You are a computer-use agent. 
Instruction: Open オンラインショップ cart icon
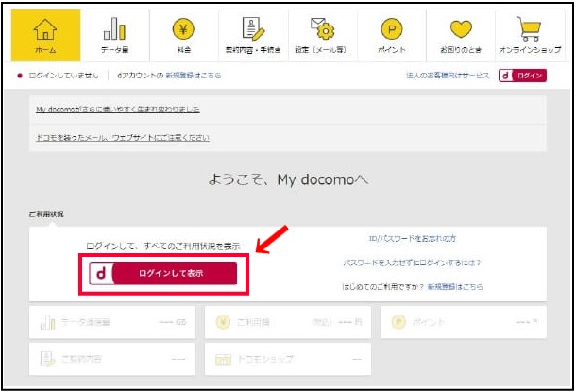[529, 28]
